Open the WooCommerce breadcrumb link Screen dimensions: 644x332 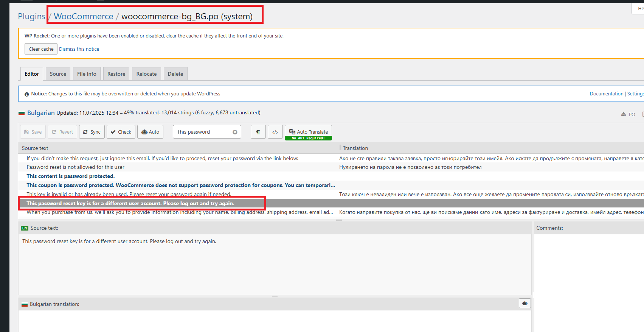84,16
